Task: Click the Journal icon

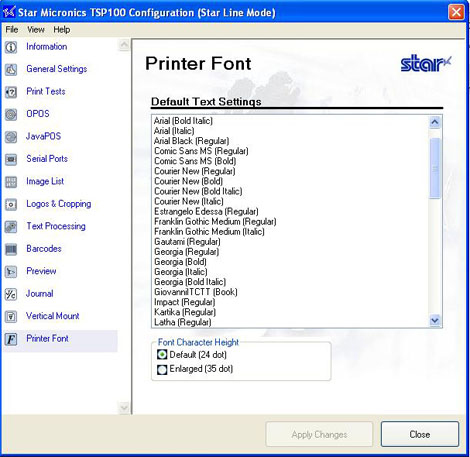Action: (11, 294)
